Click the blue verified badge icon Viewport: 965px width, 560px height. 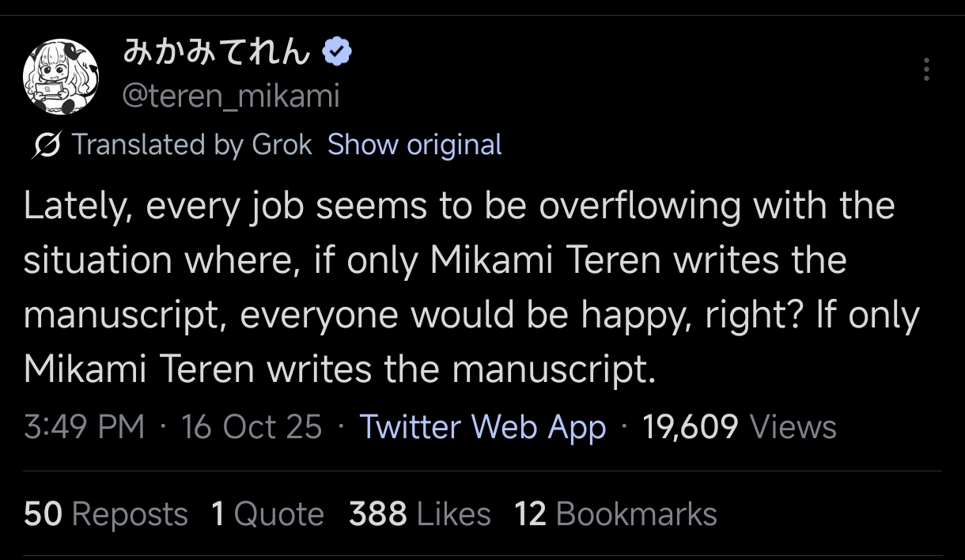(338, 54)
